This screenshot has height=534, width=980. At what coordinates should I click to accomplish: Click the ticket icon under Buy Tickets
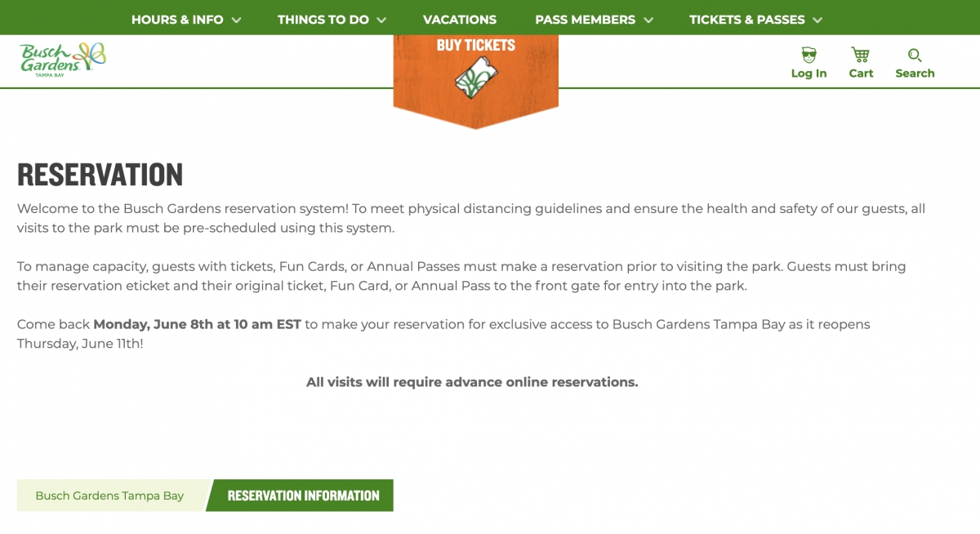coord(476,78)
